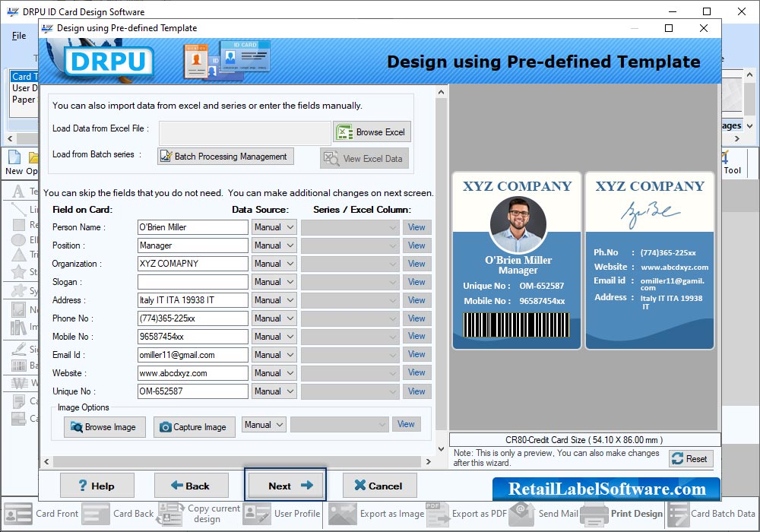Click the form's horizontal scrollbar right arrow
760x532 pixels.
coord(428,462)
